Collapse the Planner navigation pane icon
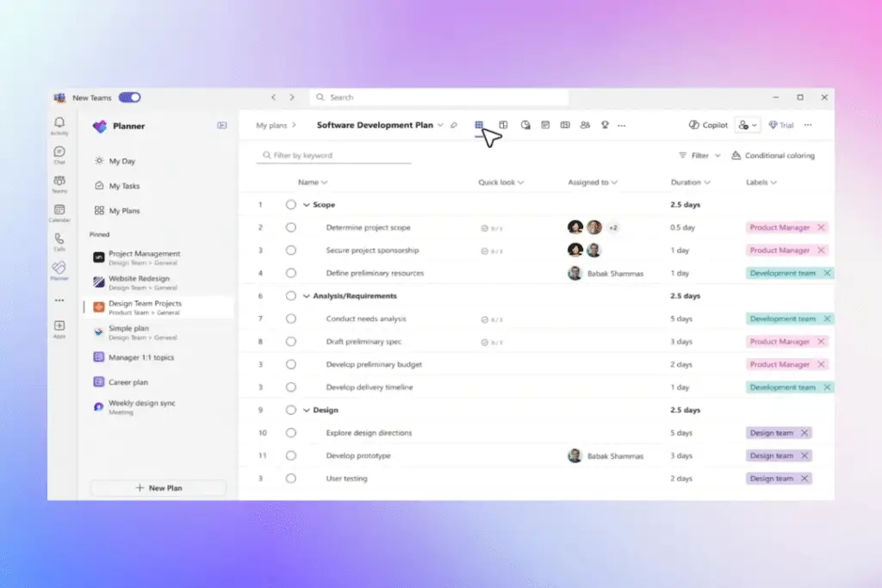 tap(222, 126)
